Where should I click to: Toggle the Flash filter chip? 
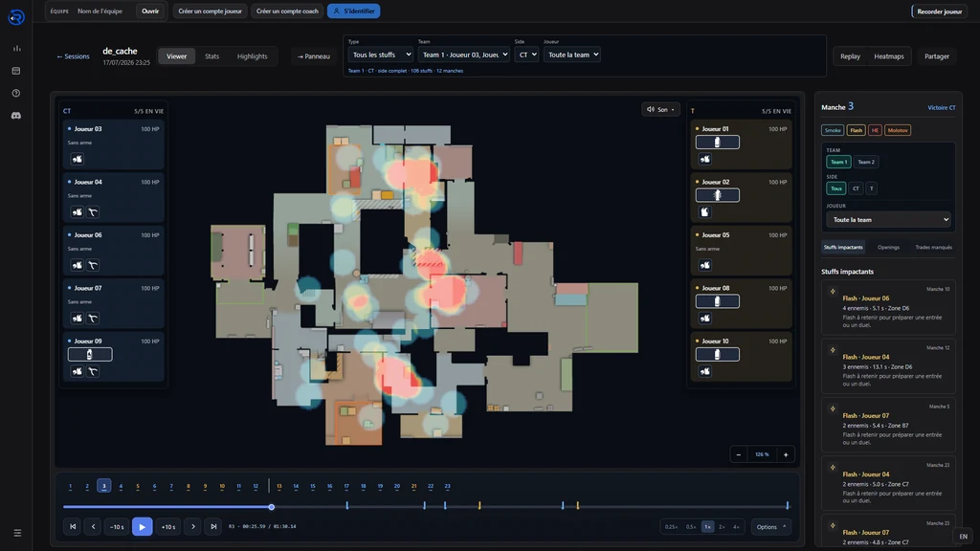tap(856, 130)
